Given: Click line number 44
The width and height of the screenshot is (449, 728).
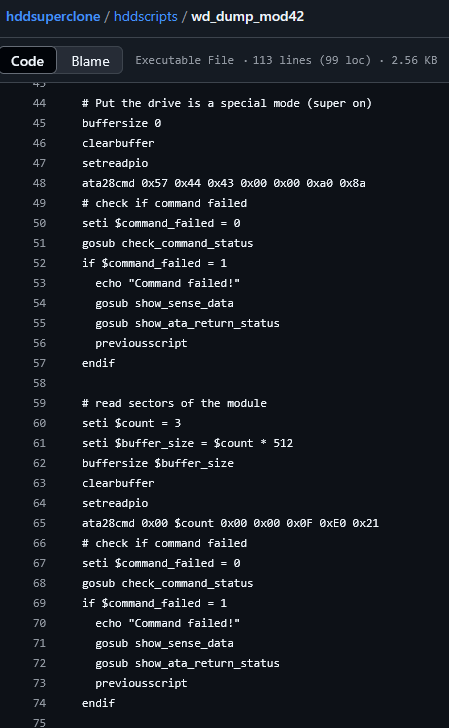Looking at the screenshot, I should tap(39, 103).
